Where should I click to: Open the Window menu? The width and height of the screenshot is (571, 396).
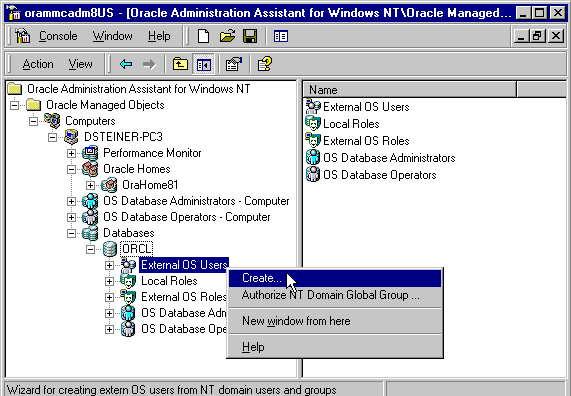113,36
